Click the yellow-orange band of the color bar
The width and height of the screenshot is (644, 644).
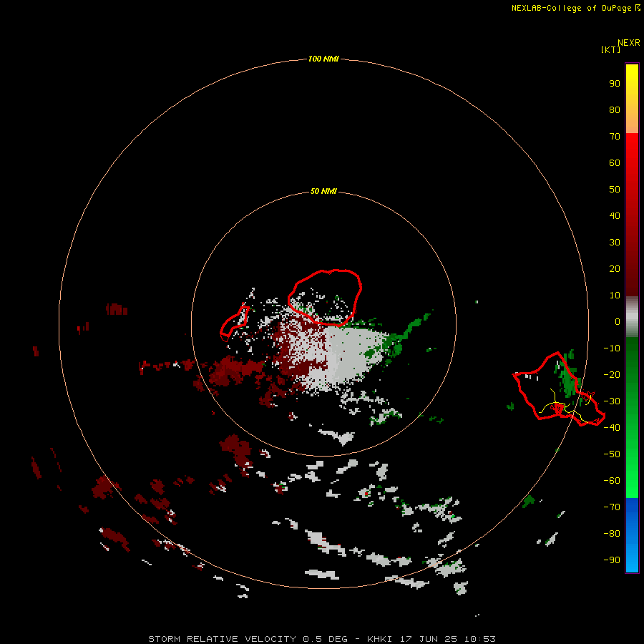point(632,99)
